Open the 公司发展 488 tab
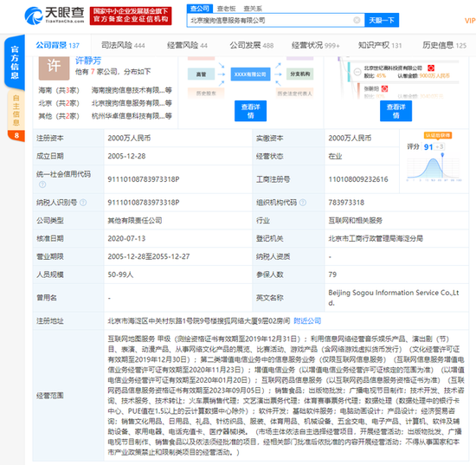This screenshot has height=465, width=476. (x=251, y=45)
